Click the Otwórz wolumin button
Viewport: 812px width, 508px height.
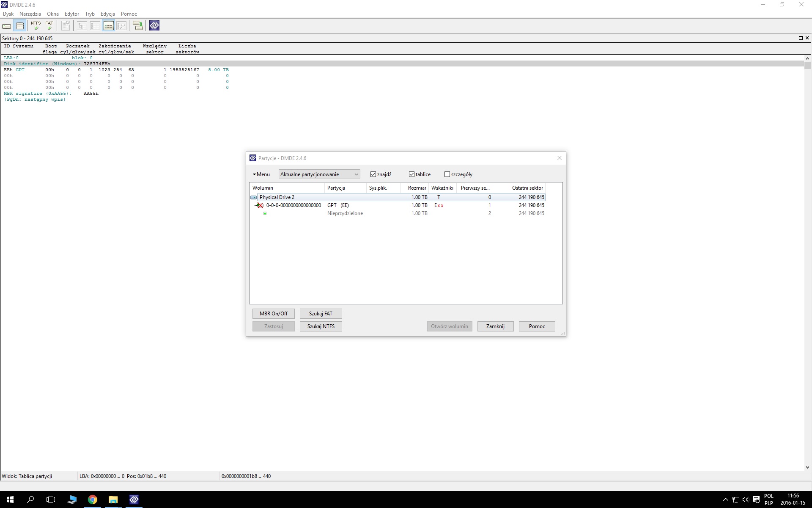450,326
